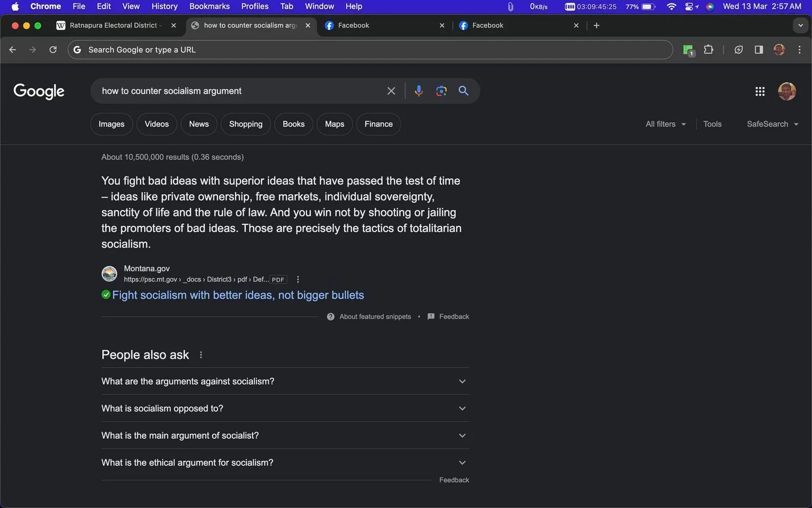Viewport: 812px width, 508px height.
Task: Open Google Lens image search icon
Action: coord(441,91)
